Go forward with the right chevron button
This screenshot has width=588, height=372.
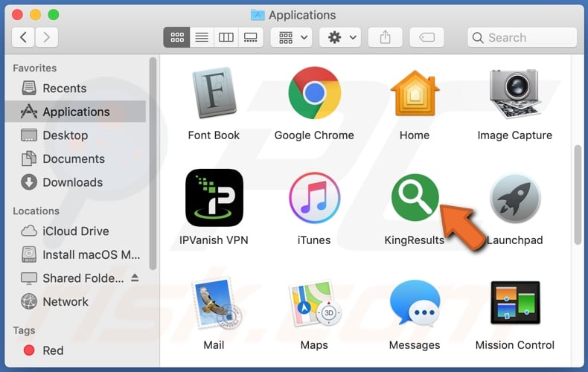click(46, 37)
